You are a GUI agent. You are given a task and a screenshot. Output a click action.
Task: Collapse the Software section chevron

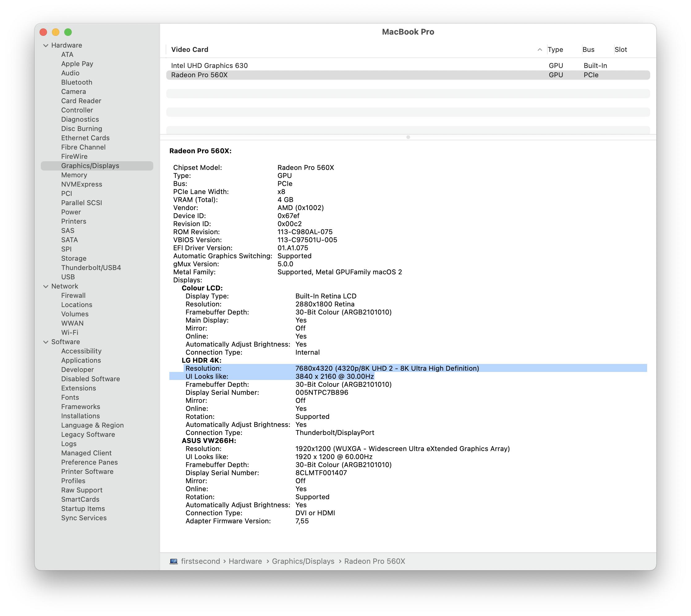coord(46,342)
